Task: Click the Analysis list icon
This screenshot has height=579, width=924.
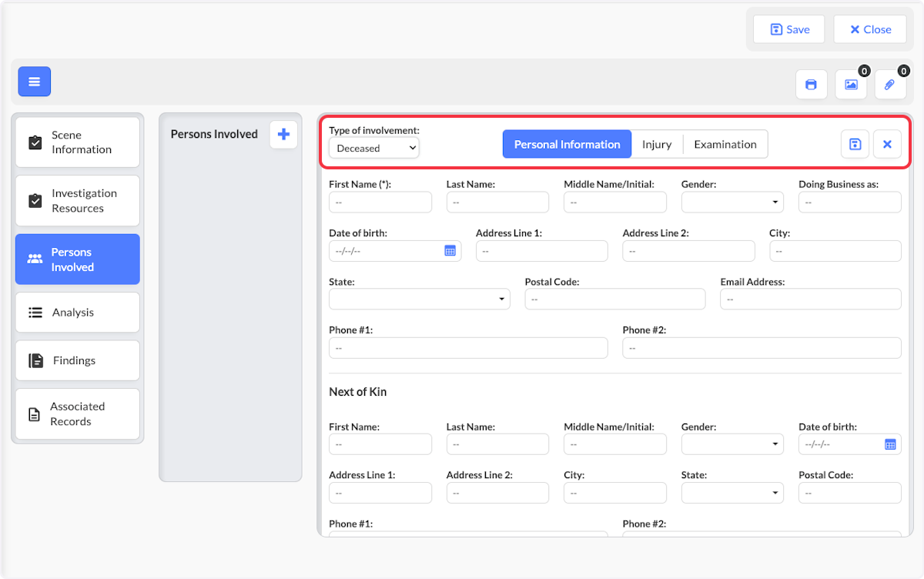Action: coord(35,313)
